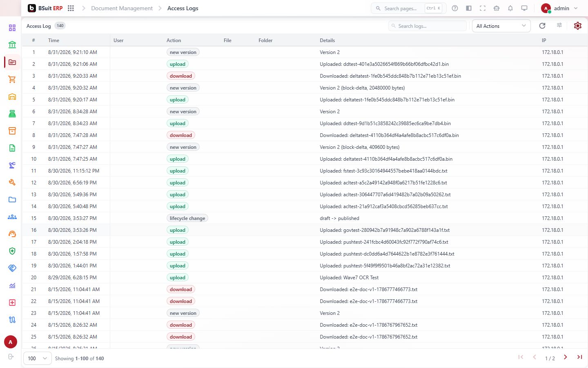Click the Document Management breadcrumb

click(x=122, y=8)
